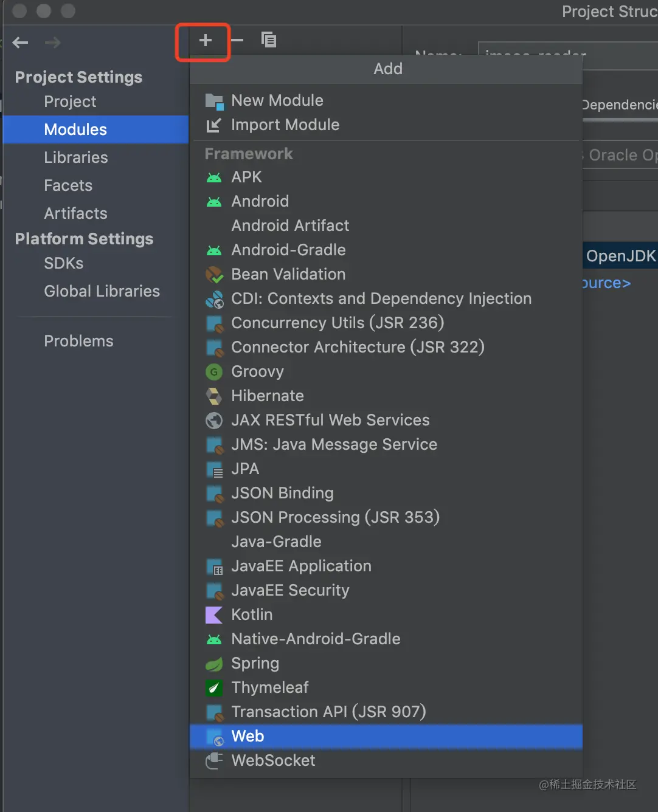Click the minus Remove button
This screenshot has width=658, height=812.
coord(237,41)
